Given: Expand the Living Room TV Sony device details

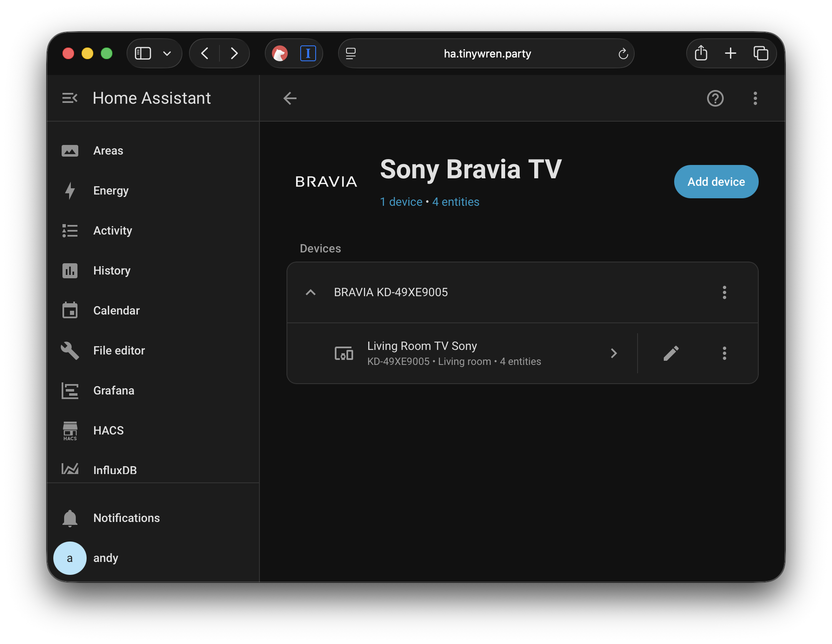Looking at the screenshot, I should (x=614, y=353).
